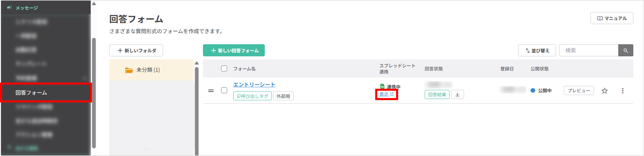
Task: Select the メッセージ section in the sidebar
Action: (27, 7)
